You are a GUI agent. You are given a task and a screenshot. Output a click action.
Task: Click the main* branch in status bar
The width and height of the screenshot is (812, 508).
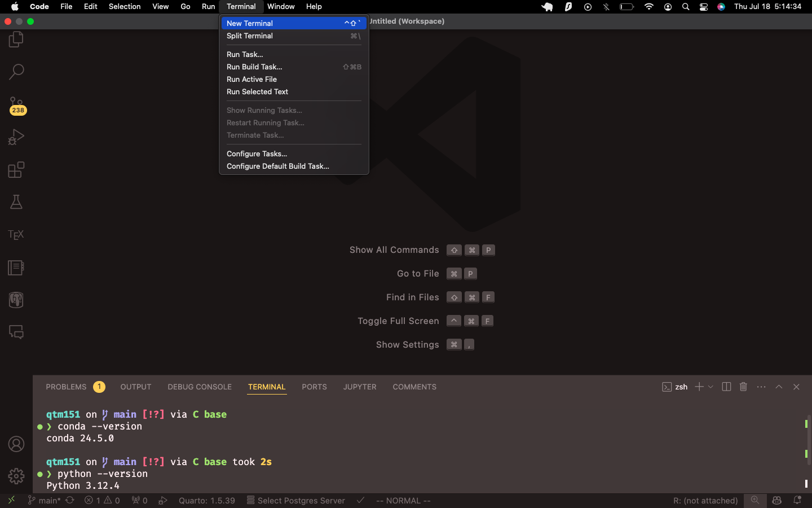[45, 501]
